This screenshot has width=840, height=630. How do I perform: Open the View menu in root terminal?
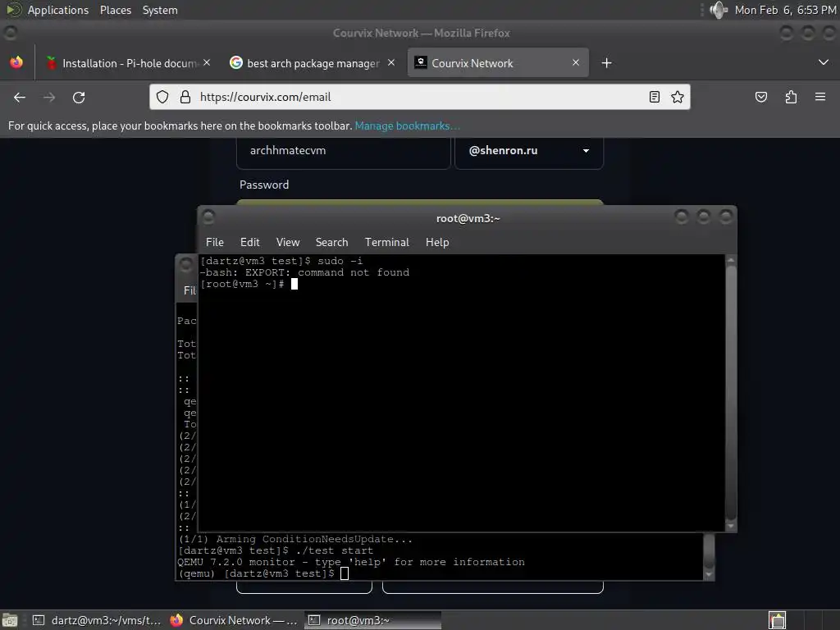(x=288, y=242)
